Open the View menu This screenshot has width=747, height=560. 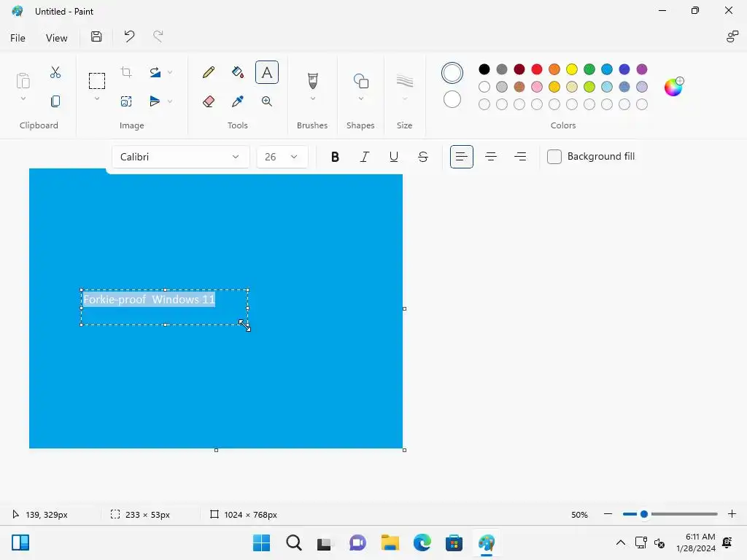[x=56, y=38]
